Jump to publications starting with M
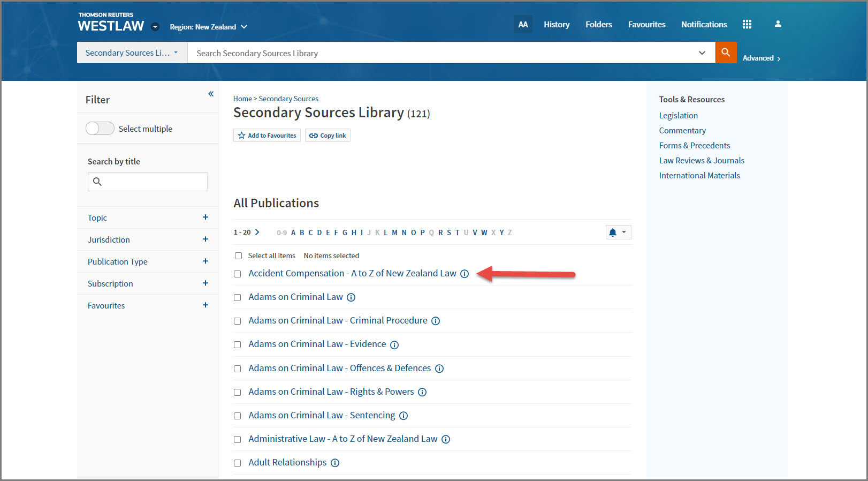Image resolution: width=868 pixels, height=481 pixels. 394,232
